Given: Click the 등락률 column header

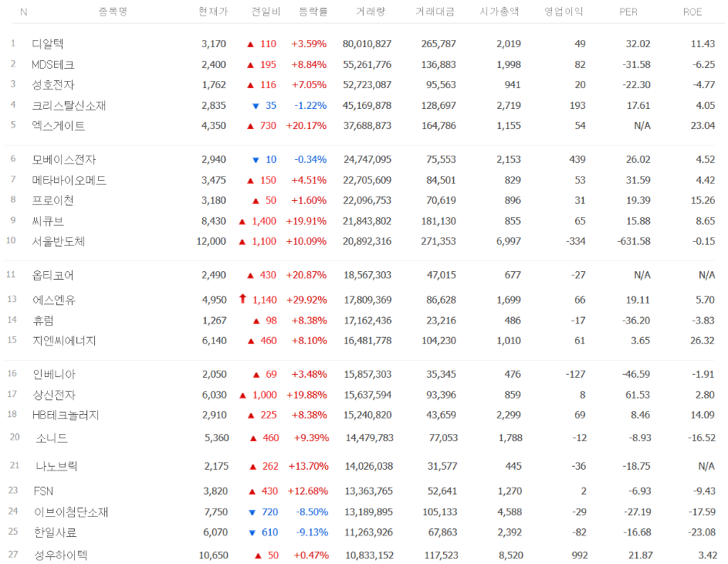Looking at the screenshot, I should click(313, 12).
